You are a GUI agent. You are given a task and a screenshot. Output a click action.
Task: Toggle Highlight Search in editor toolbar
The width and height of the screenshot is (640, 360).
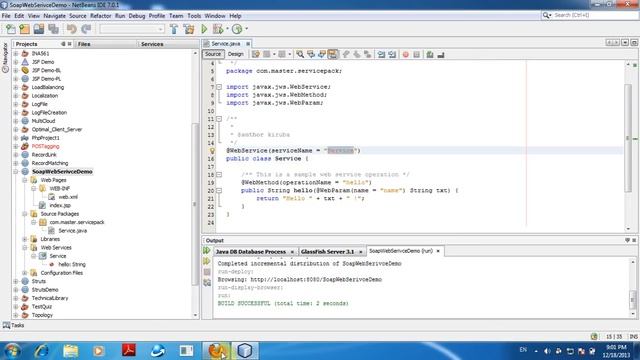click(x=333, y=54)
